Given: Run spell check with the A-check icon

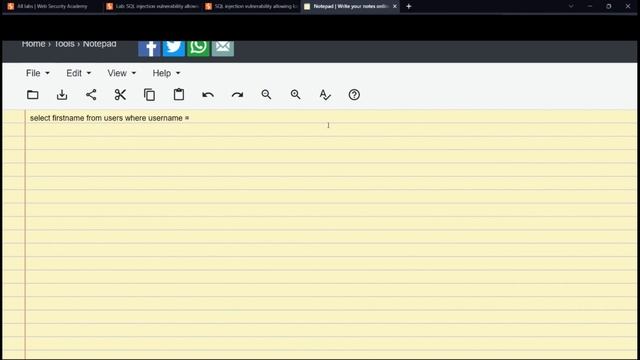Looking at the screenshot, I should pyautogui.click(x=325, y=95).
